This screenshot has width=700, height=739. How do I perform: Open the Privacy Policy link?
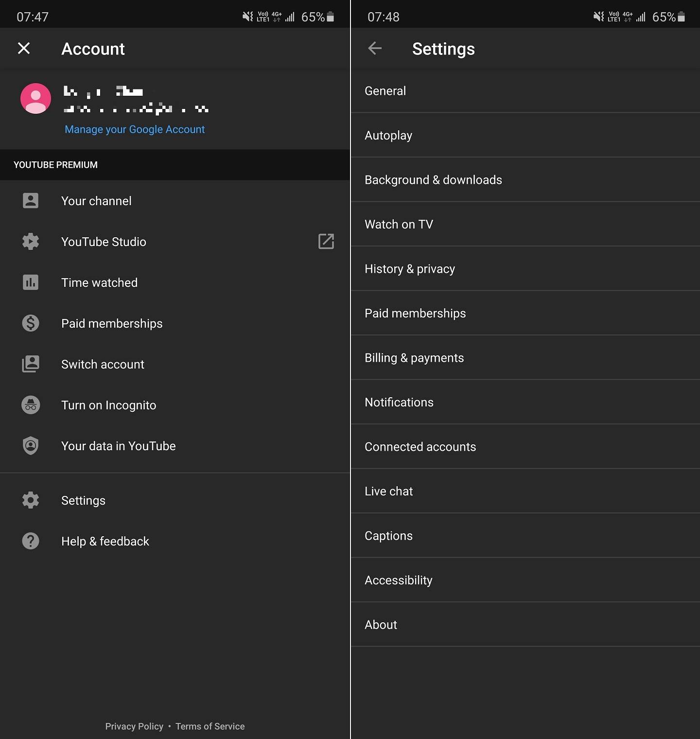(134, 726)
